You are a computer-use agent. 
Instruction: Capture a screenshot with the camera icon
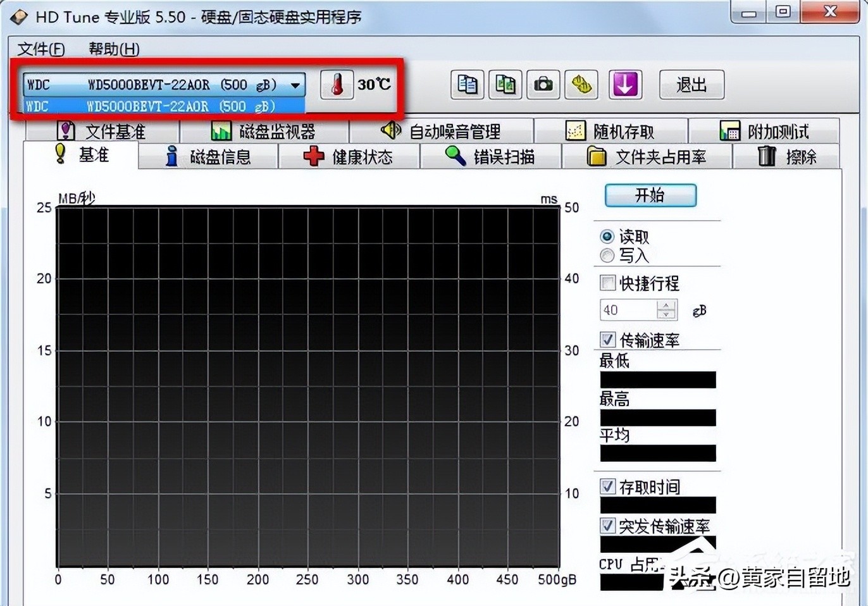pyautogui.click(x=543, y=85)
